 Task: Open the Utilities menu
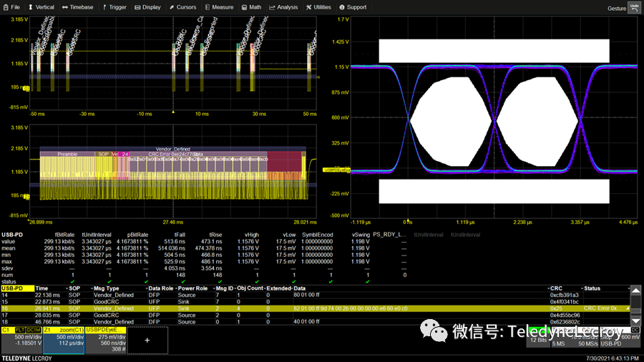(x=318, y=7)
